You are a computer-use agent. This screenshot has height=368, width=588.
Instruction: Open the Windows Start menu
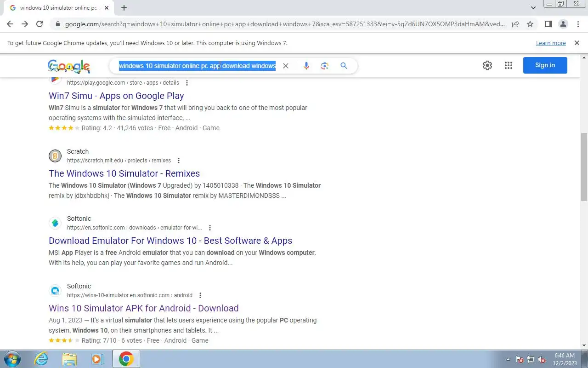click(12, 359)
